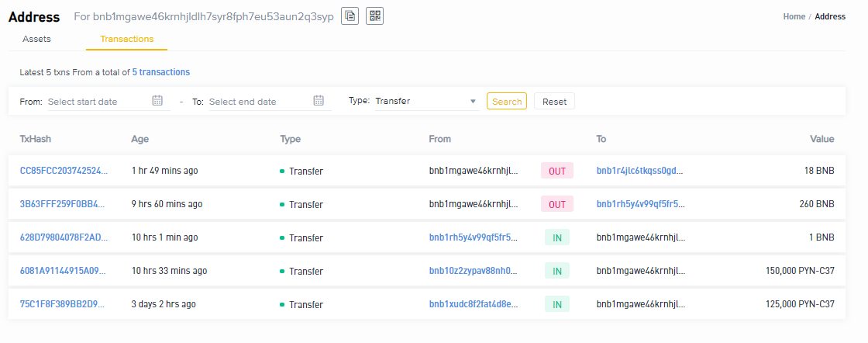Image resolution: width=868 pixels, height=343 pixels.
Task: Click the From column header
Action: (439, 139)
